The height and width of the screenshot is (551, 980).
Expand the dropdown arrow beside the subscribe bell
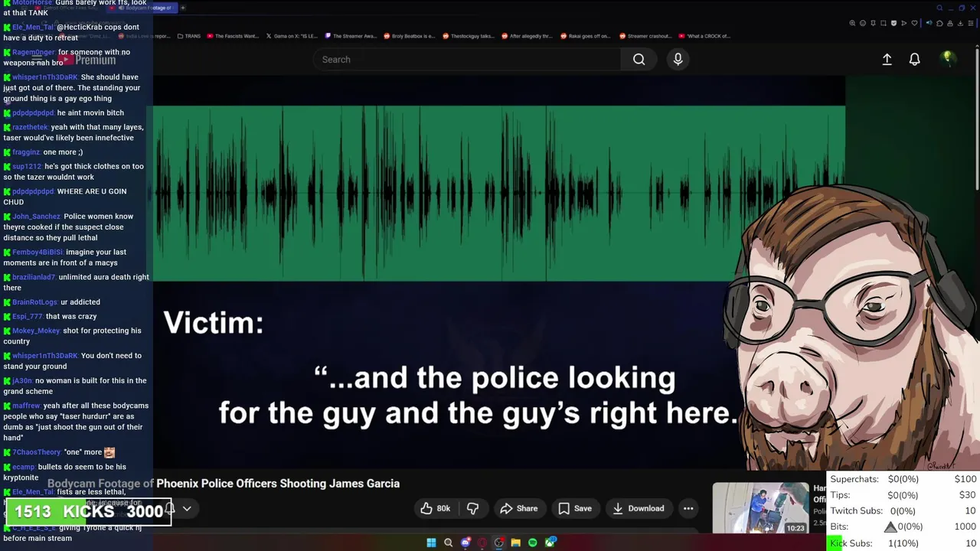[187, 509]
